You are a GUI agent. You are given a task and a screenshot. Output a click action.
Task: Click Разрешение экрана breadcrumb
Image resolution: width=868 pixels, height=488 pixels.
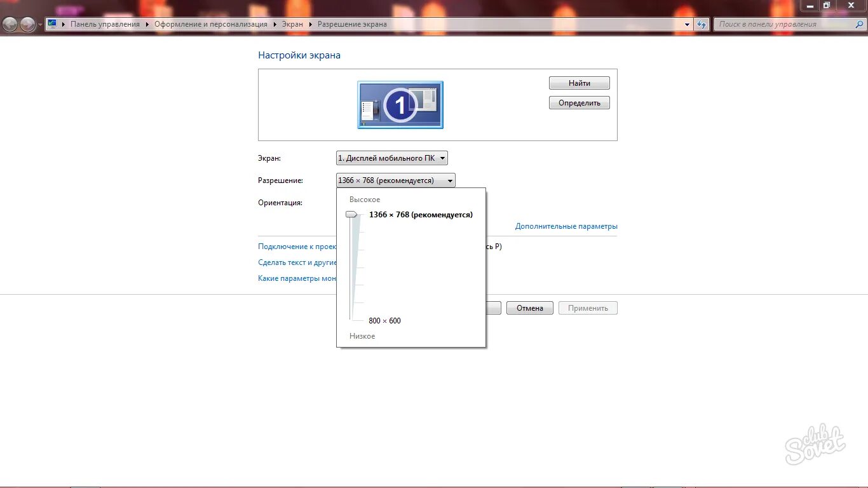(352, 24)
